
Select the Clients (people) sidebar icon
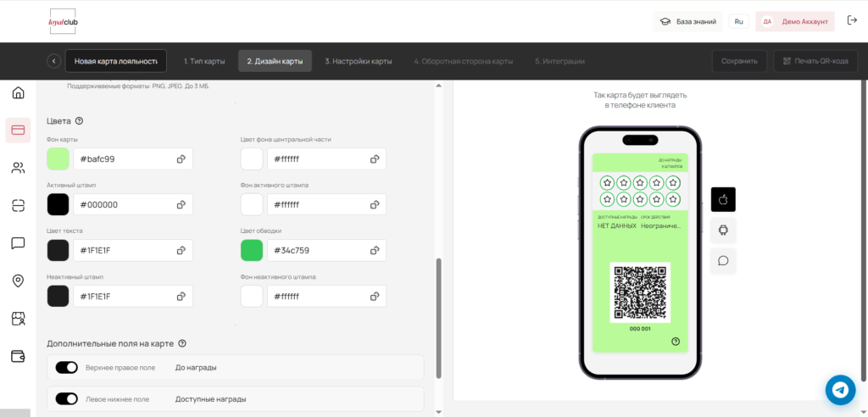(x=18, y=168)
